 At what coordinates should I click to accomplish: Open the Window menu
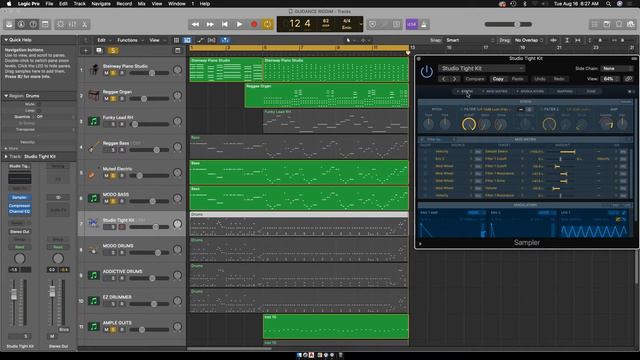177,4
